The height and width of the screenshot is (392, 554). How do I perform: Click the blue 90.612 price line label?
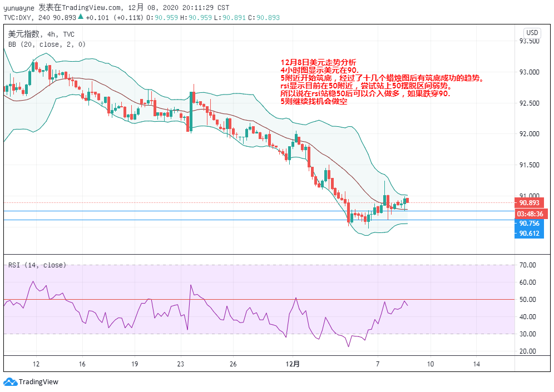point(529,234)
